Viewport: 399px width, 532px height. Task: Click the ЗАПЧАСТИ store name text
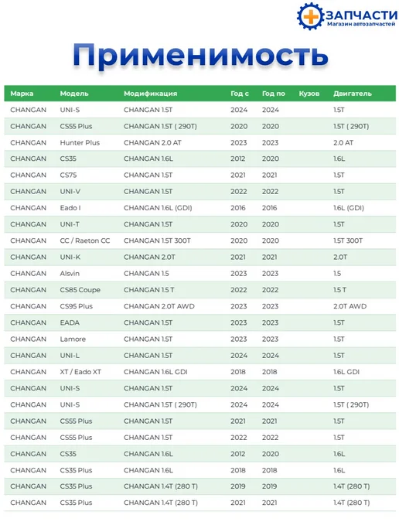[362, 15]
